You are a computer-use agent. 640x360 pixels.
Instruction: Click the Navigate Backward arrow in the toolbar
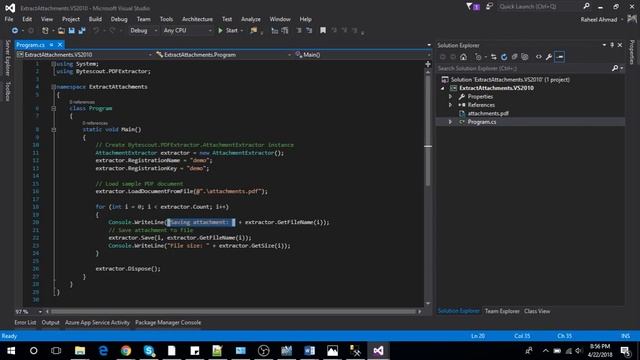tap(15, 31)
